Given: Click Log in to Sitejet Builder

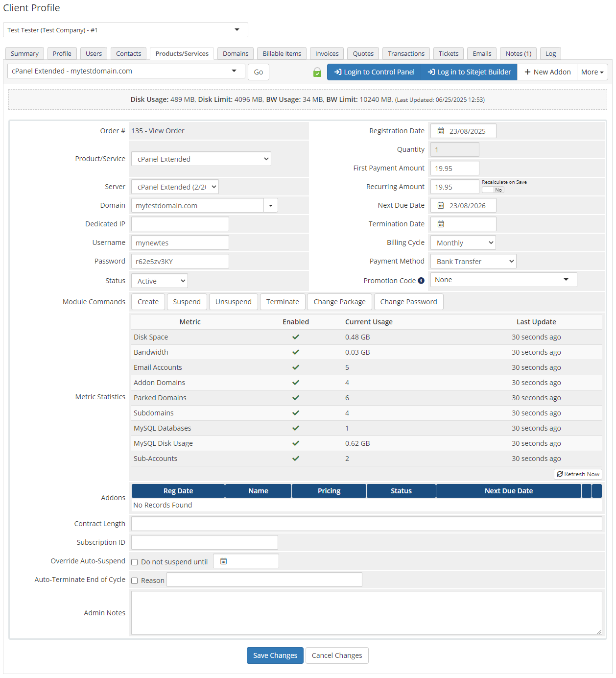Looking at the screenshot, I should (x=469, y=72).
